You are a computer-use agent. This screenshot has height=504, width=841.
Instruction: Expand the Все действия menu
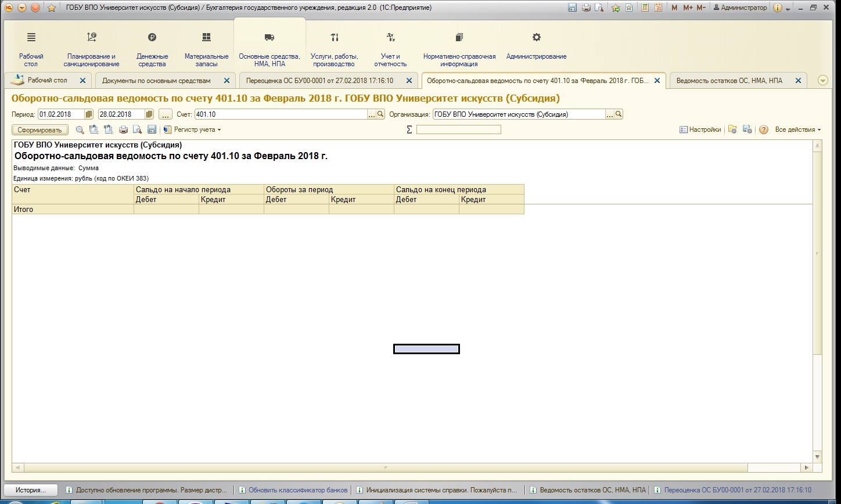pyautogui.click(x=798, y=130)
